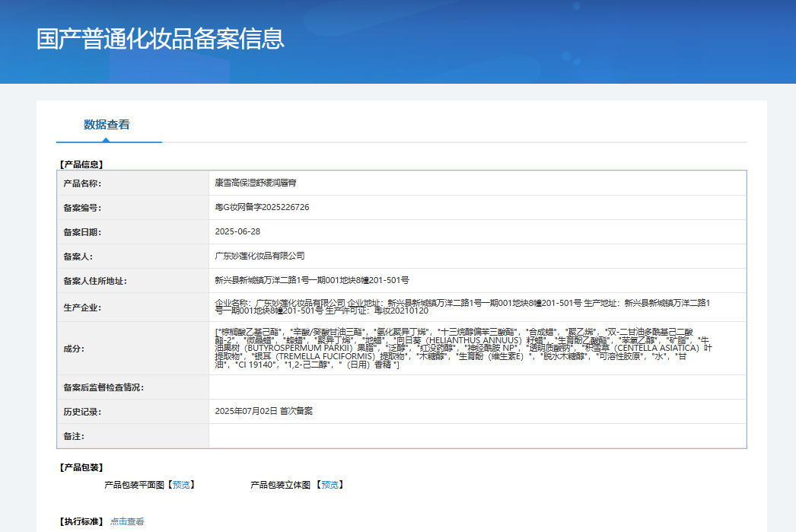796x532 pixels.
Task: Click the 生产企业 details text
Action: pyautogui.click(x=463, y=307)
